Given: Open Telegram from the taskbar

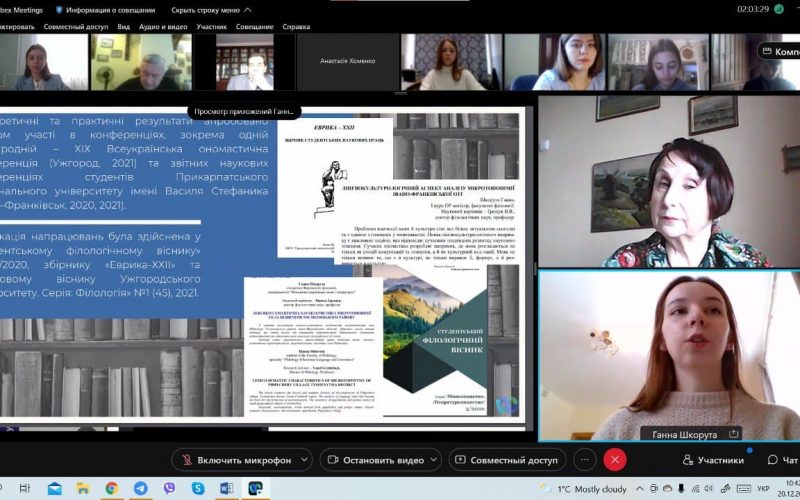Looking at the screenshot, I should [x=141, y=488].
